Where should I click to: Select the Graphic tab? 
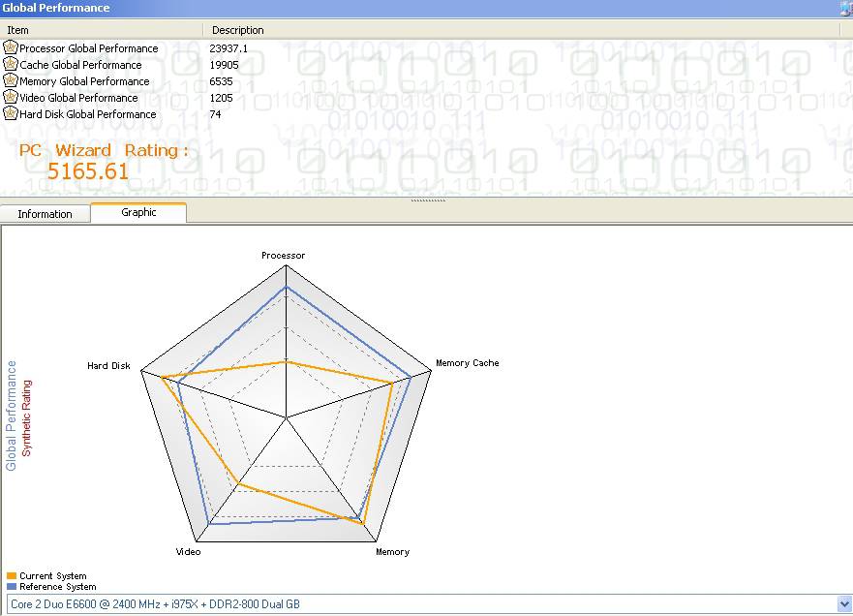[138, 213]
